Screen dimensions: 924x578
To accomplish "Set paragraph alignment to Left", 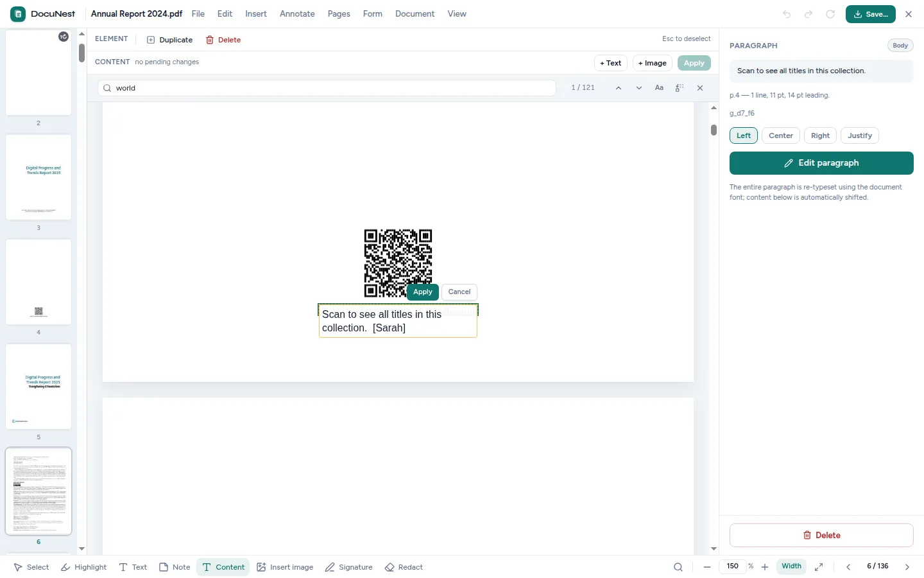I will coord(744,136).
